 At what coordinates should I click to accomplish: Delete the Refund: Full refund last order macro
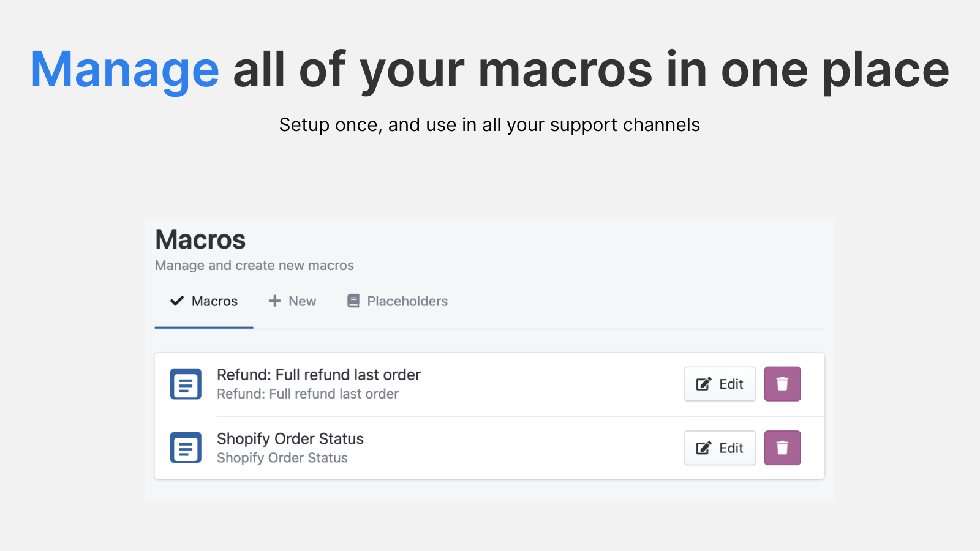(x=782, y=384)
